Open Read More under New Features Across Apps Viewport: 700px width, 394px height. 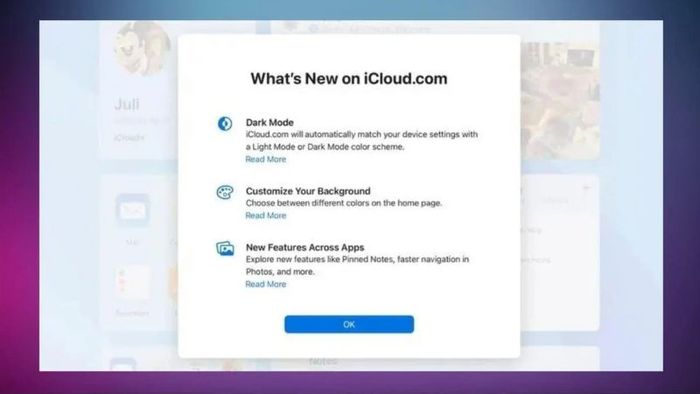(266, 284)
